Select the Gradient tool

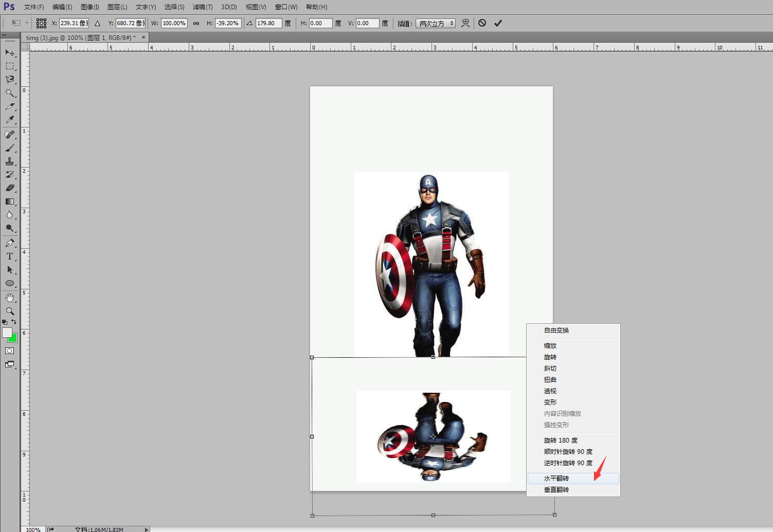(x=10, y=201)
